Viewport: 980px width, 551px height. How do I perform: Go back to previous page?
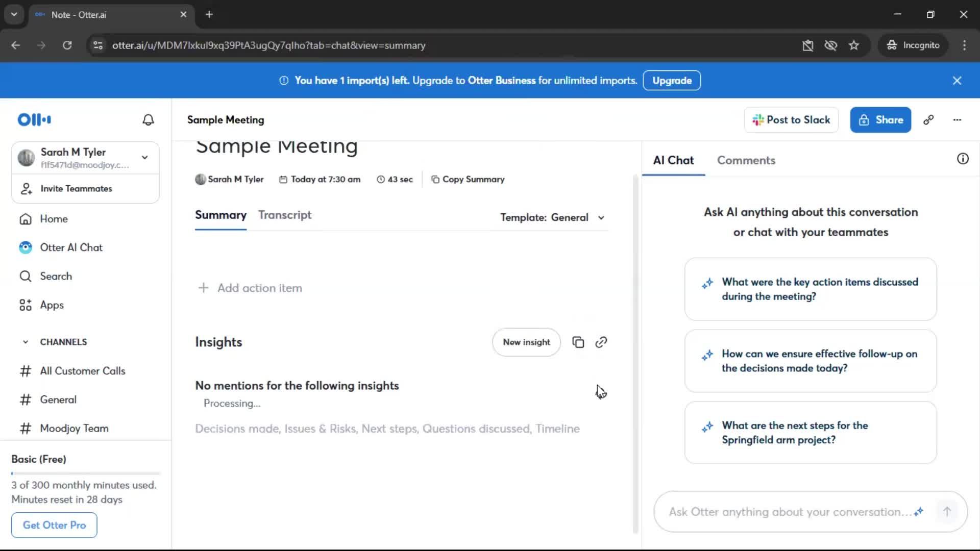[16, 45]
